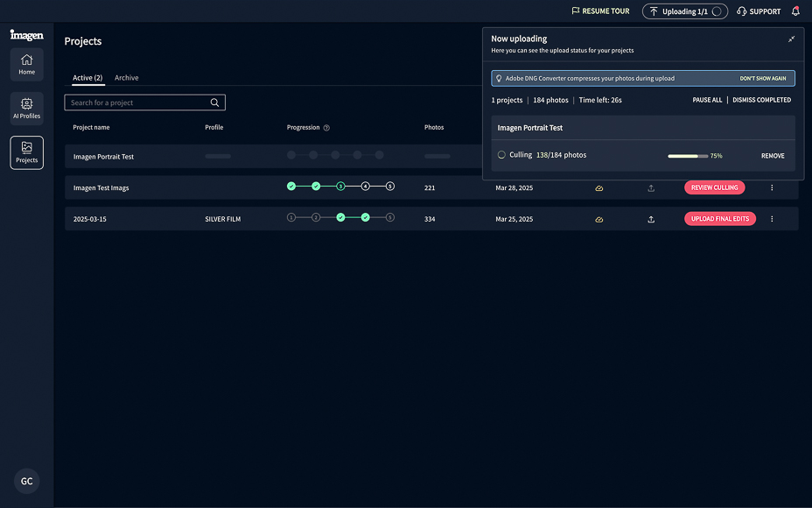The image size is (812, 508).
Task: Click step 3 checkmark for 2025-03-15
Action: (340, 217)
